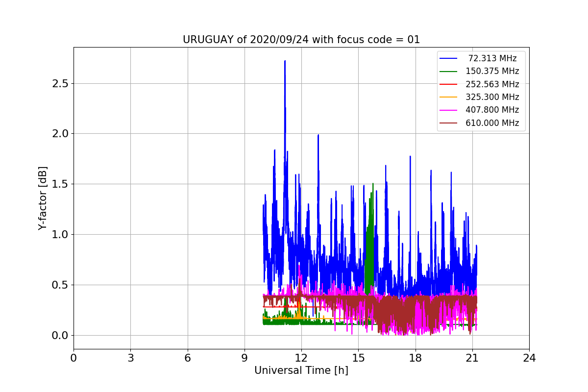The height and width of the screenshot is (392, 588).
Task: Click the blue legend line for 72.313 MHz
Action: point(448,58)
